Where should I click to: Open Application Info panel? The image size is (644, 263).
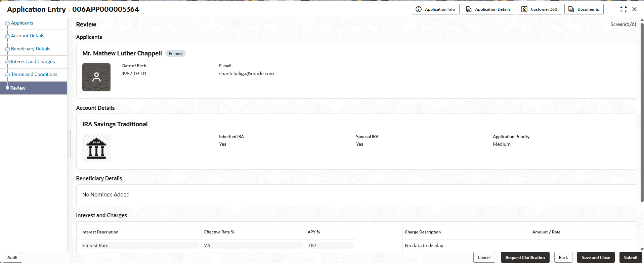coord(435,9)
